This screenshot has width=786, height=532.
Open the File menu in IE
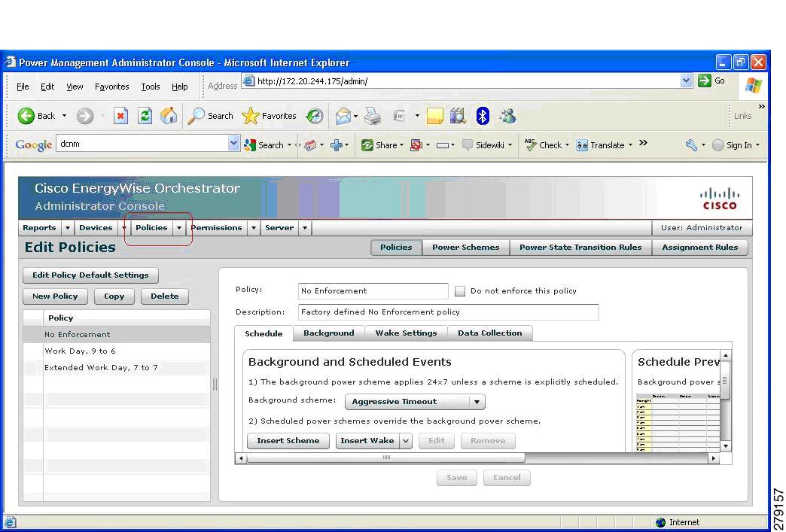(23, 87)
